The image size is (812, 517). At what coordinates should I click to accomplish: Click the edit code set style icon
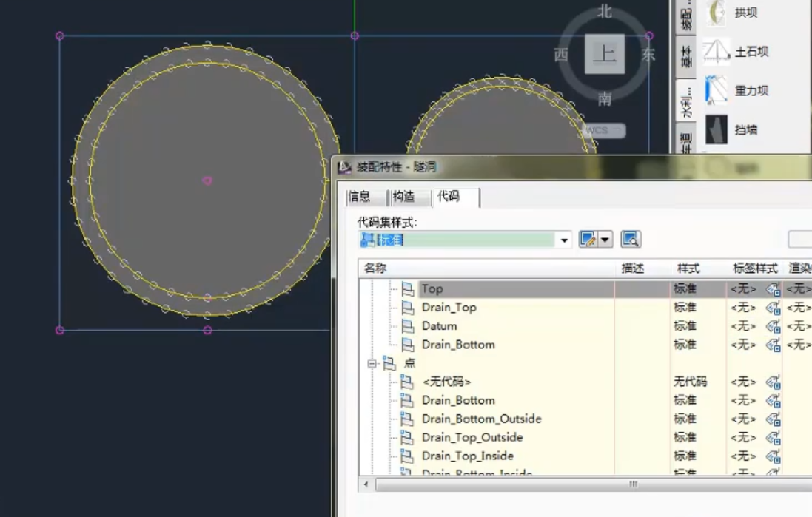pyautogui.click(x=588, y=239)
